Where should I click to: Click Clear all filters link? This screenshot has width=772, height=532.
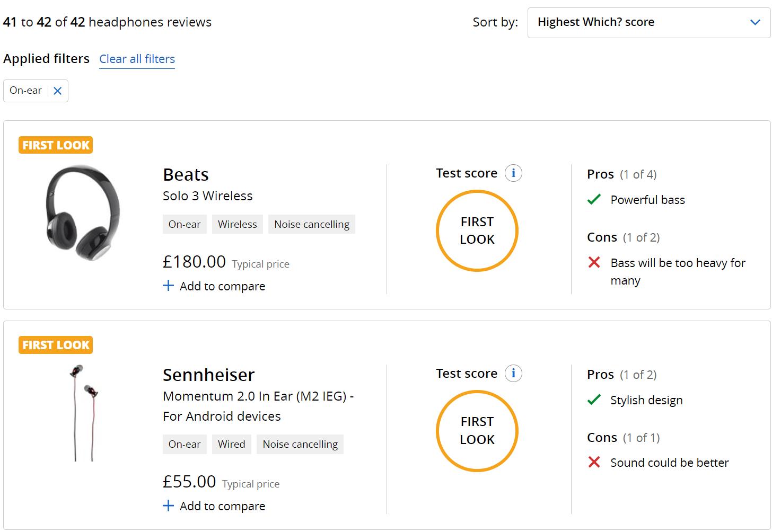pos(137,59)
